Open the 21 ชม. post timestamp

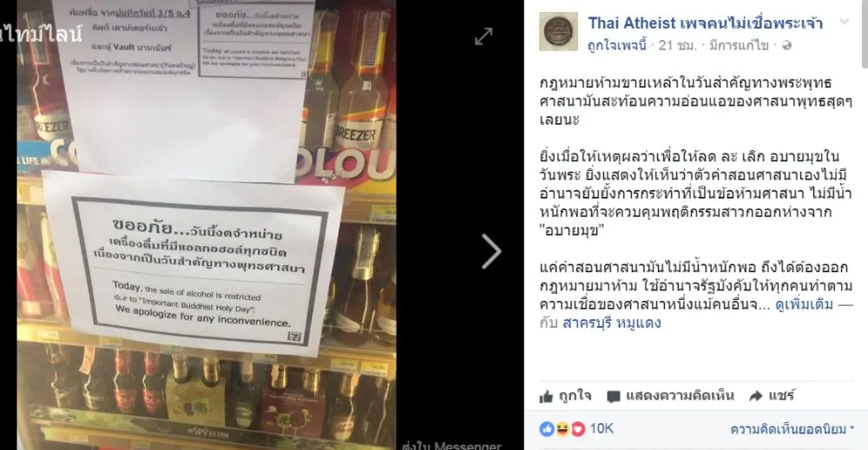(678, 45)
